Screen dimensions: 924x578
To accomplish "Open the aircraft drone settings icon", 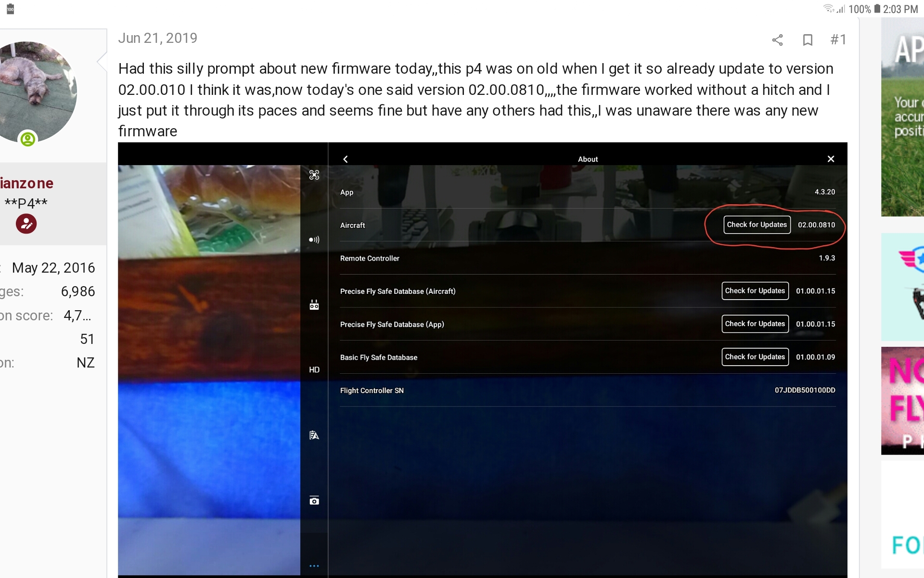I will pos(314,175).
